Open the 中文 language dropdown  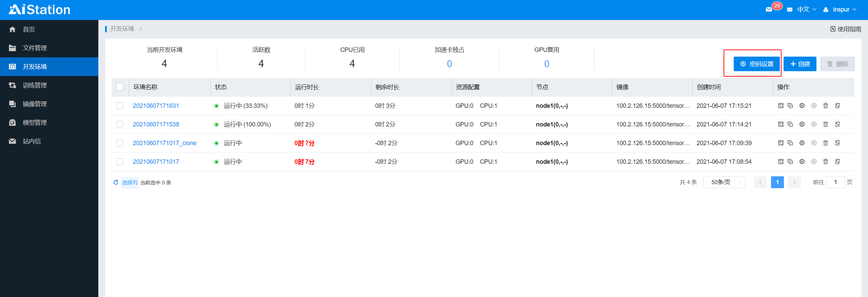pos(806,9)
